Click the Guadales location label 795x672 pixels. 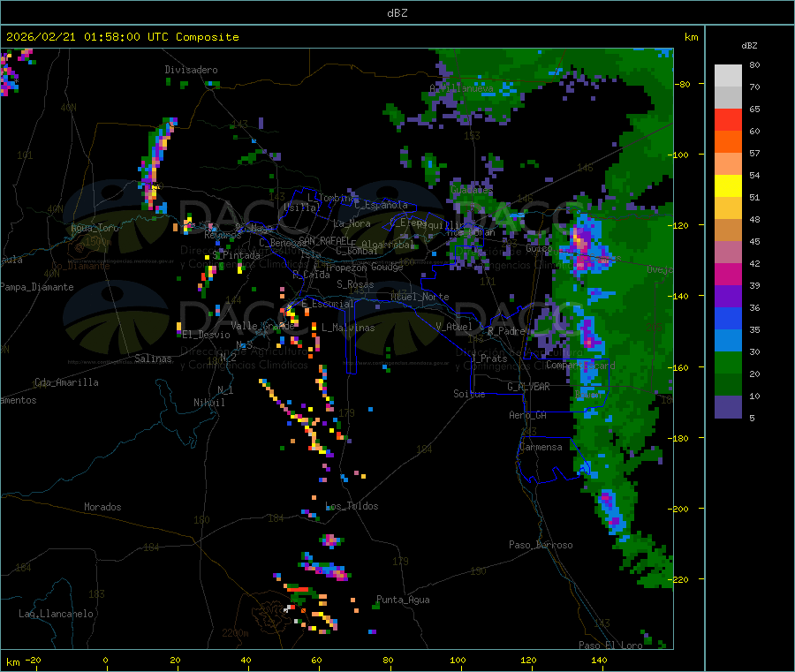(x=472, y=190)
